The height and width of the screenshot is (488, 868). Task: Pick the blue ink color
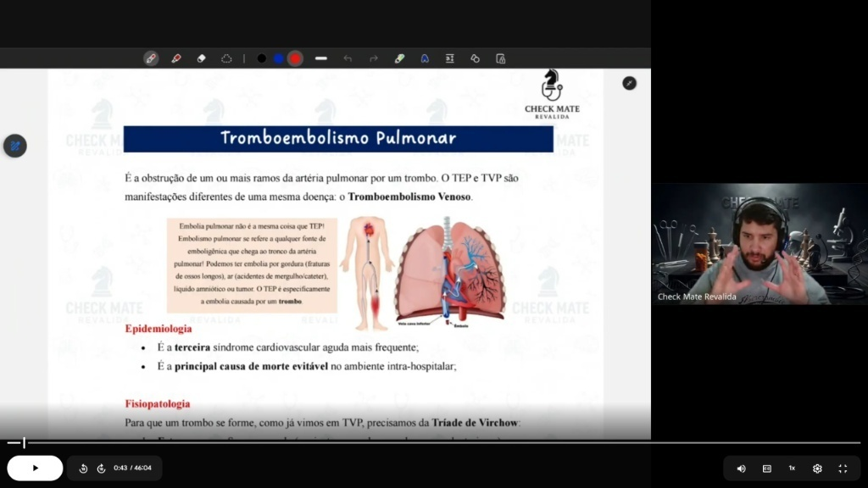(278, 58)
